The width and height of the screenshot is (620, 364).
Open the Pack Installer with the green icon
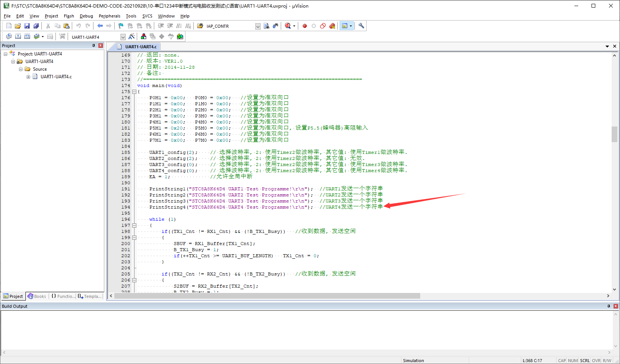(180, 36)
